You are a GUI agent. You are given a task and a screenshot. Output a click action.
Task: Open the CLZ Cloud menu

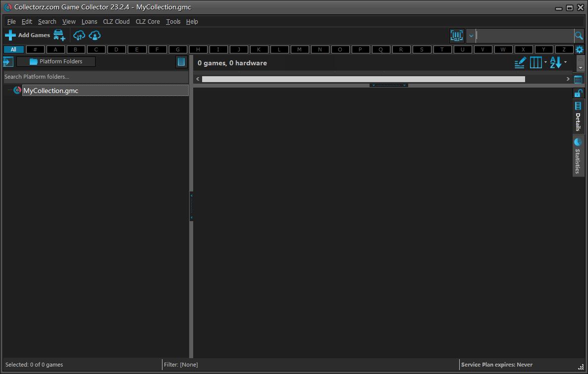click(x=116, y=22)
